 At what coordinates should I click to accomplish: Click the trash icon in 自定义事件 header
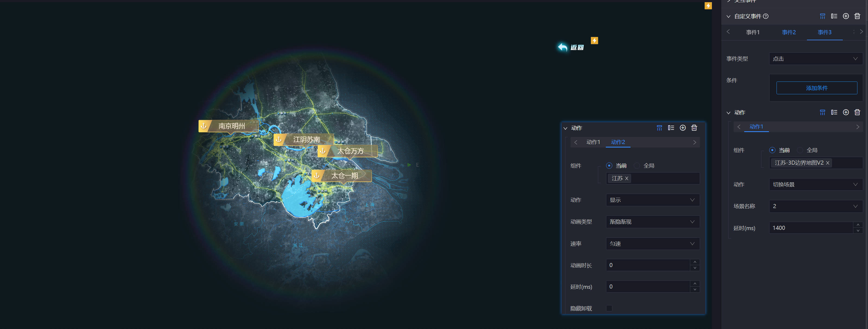tap(857, 16)
